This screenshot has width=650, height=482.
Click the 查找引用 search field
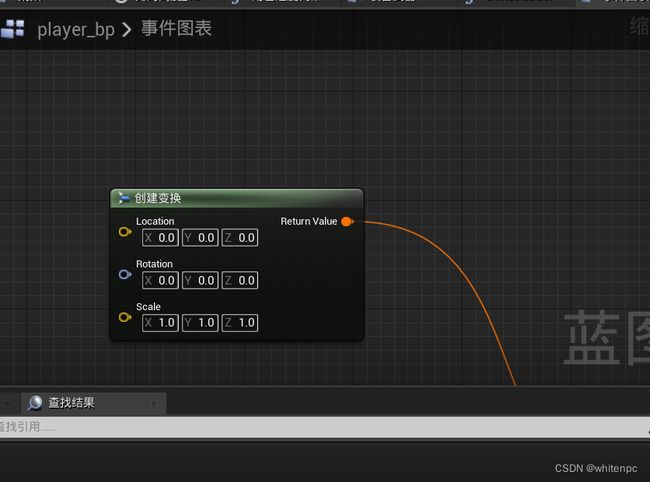[325, 427]
